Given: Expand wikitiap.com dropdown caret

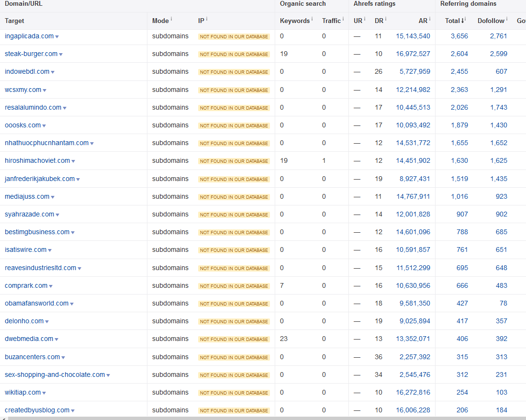Looking at the screenshot, I should [44, 393].
